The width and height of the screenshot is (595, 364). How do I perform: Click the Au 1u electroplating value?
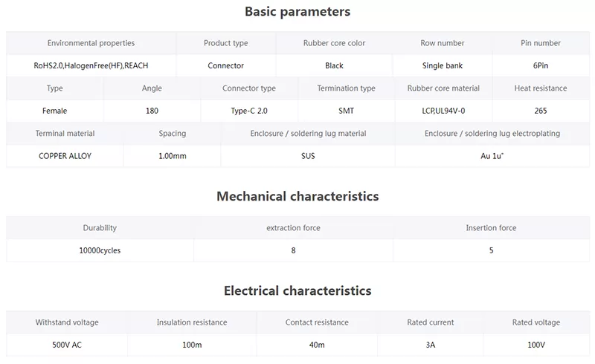coord(492,156)
